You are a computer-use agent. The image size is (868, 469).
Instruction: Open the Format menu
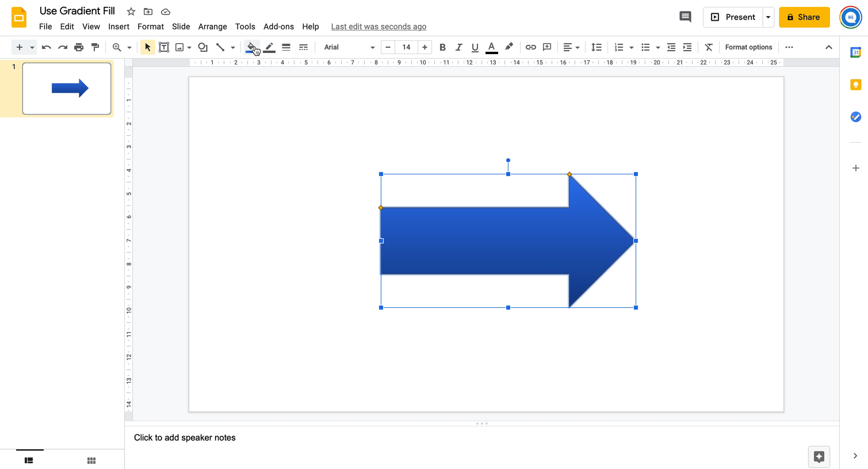151,26
